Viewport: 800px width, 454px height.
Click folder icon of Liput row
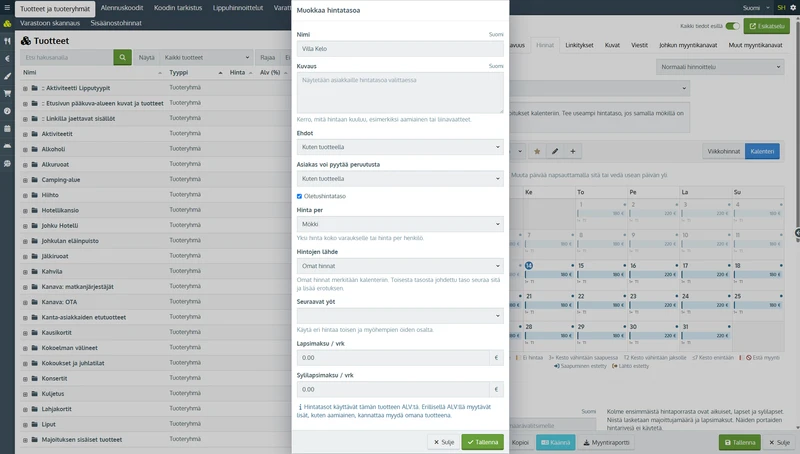[35, 424]
